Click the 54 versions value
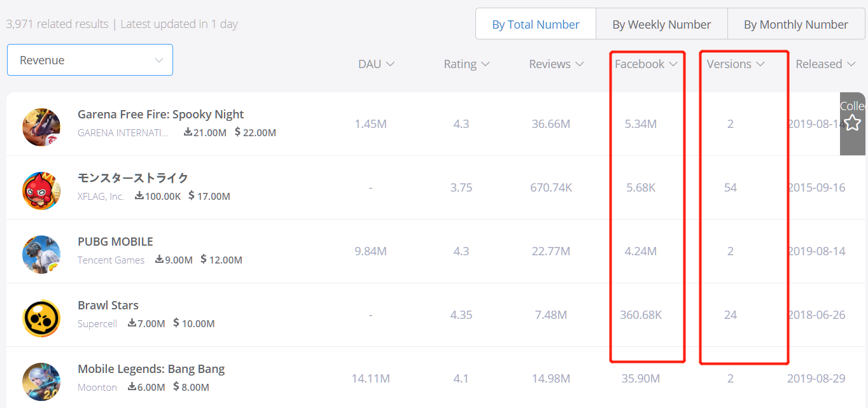The image size is (868, 408). [x=731, y=187]
